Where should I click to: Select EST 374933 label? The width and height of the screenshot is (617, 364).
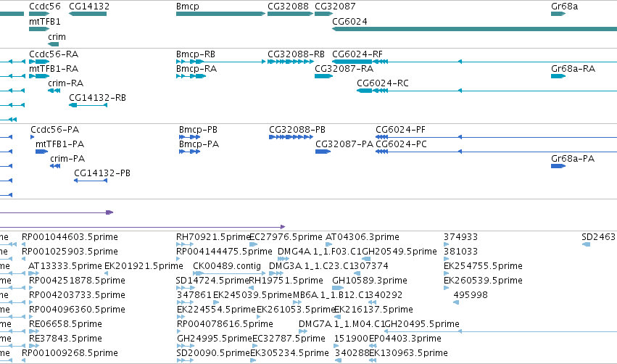460,237
